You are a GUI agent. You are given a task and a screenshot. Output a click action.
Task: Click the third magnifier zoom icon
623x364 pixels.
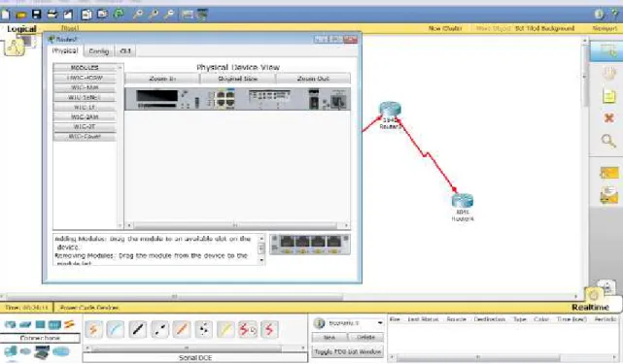(x=169, y=15)
